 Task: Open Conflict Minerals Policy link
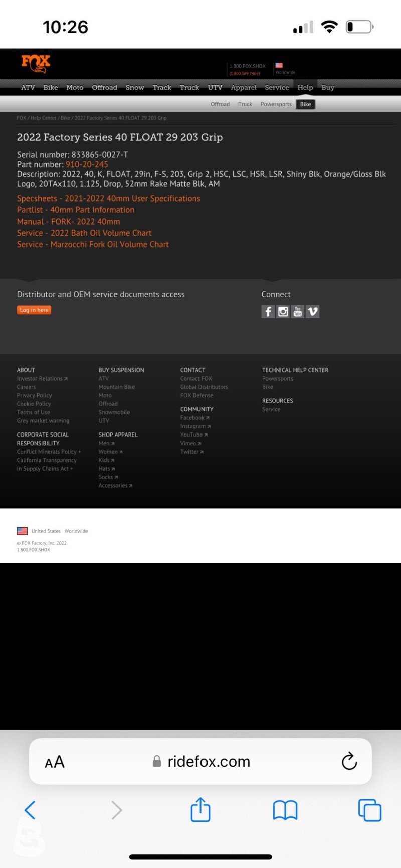[x=49, y=452]
